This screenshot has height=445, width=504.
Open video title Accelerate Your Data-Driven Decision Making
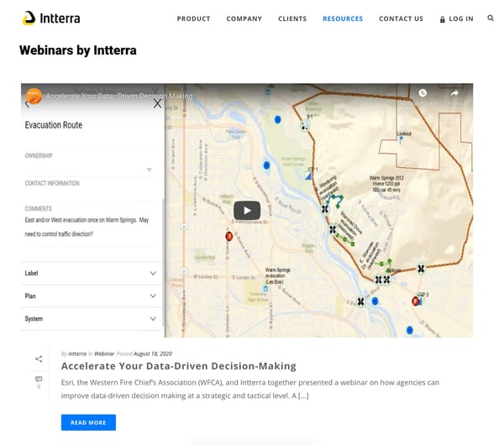(119, 96)
